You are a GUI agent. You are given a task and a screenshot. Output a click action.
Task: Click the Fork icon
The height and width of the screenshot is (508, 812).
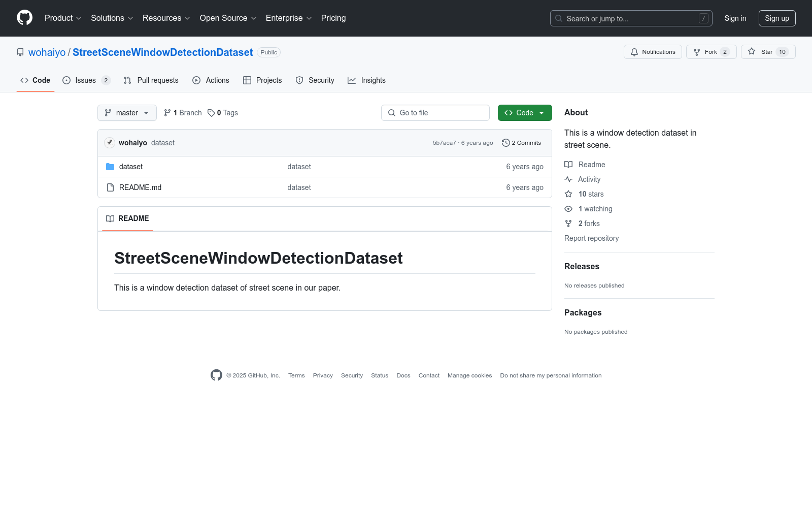coord(697,52)
